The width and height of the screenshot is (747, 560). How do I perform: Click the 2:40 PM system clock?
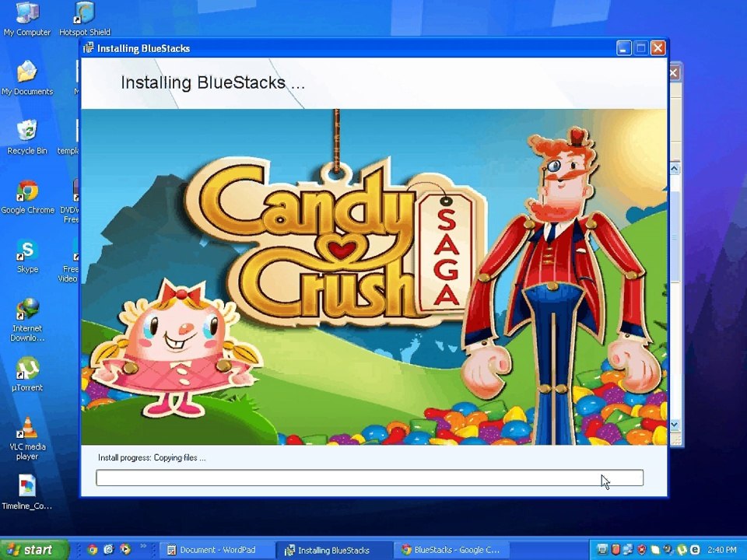point(722,550)
